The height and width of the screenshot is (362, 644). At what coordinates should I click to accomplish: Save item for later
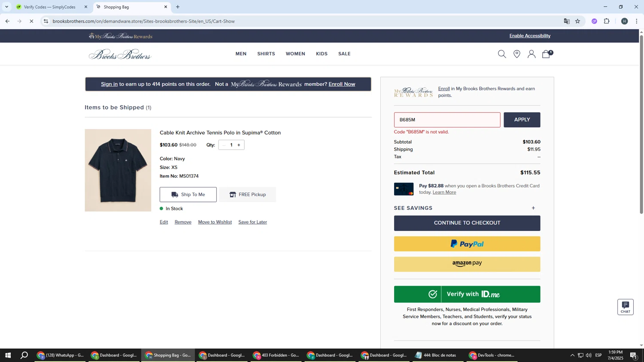point(252,222)
